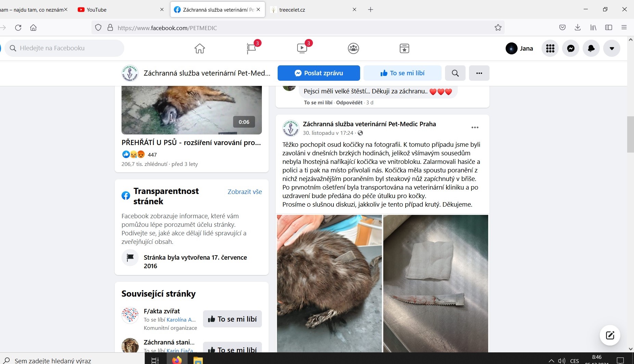Click the Facebook search input field

click(68, 48)
